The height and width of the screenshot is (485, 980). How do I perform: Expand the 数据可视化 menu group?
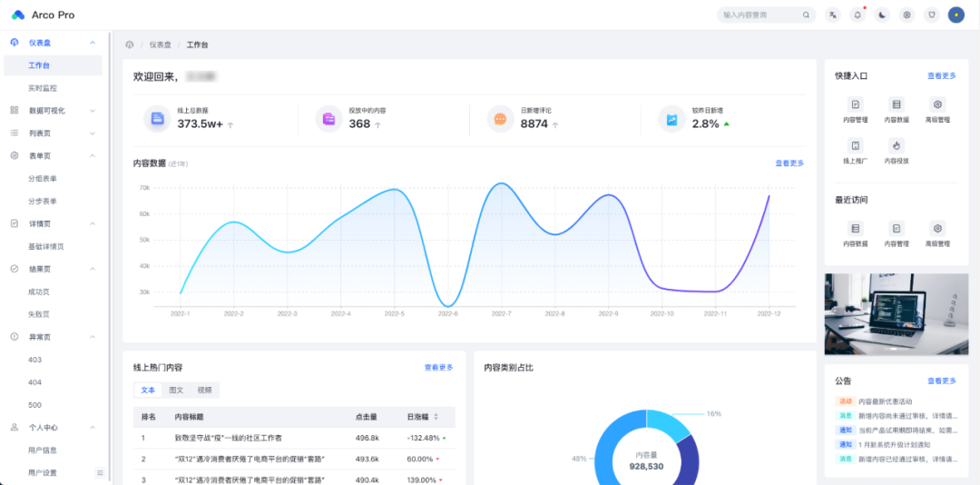(54, 111)
